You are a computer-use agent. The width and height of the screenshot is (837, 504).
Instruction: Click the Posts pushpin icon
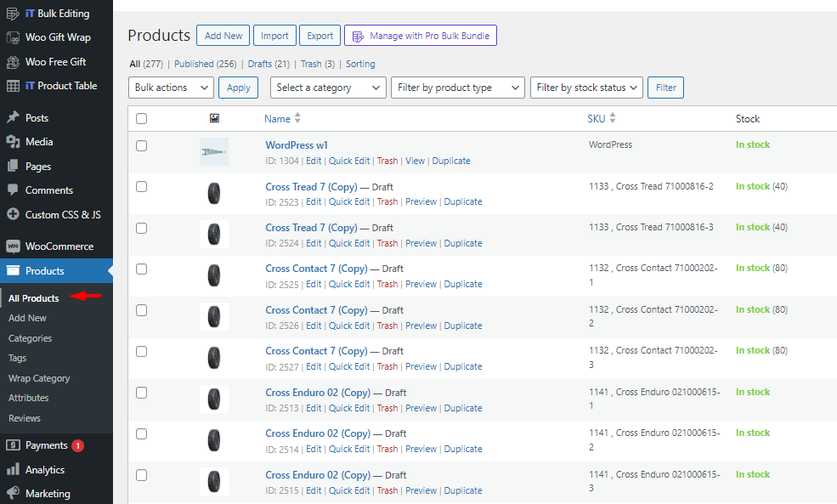point(13,117)
